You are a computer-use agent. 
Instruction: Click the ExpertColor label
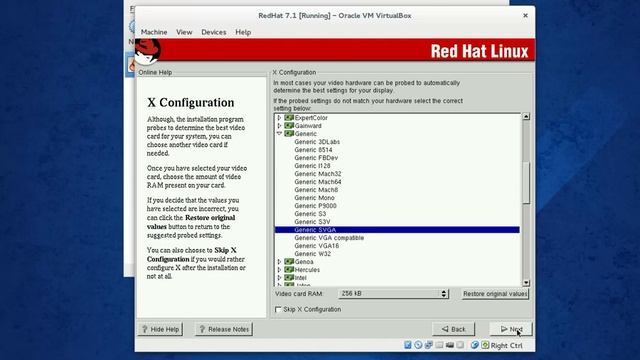pos(311,118)
